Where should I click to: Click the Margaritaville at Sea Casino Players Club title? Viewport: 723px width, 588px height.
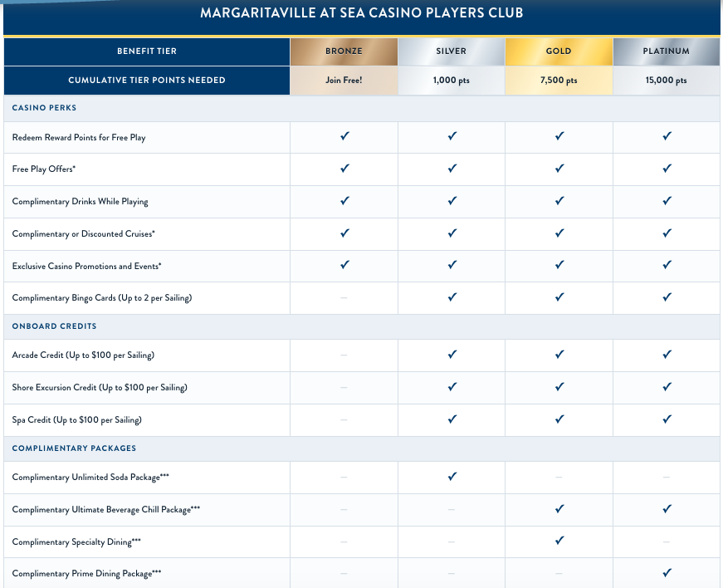tap(362, 13)
